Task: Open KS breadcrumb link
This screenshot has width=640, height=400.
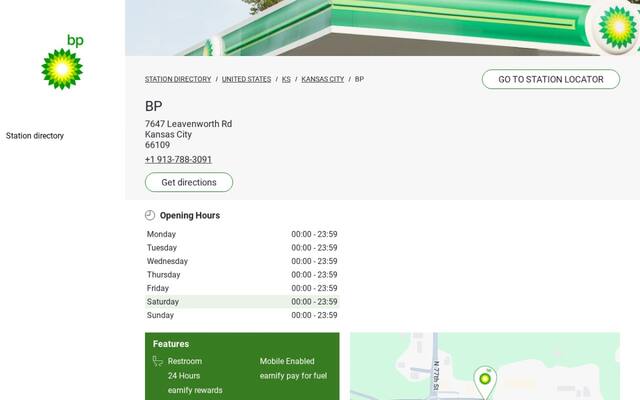Action: [286, 79]
